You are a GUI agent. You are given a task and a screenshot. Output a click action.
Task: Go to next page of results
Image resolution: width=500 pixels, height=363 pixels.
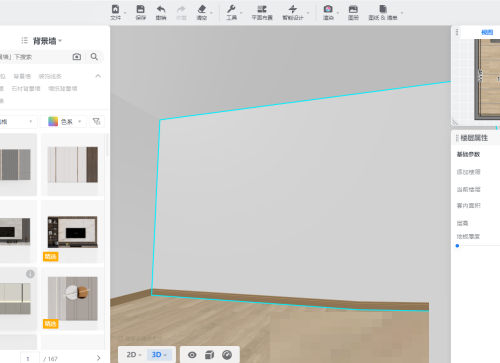(x=98, y=358)
